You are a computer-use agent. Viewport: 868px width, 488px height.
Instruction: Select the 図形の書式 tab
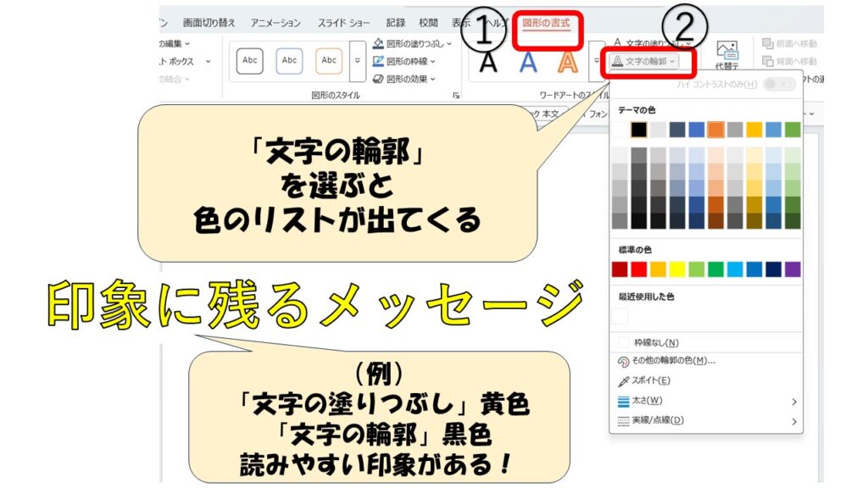coord(546,23)
